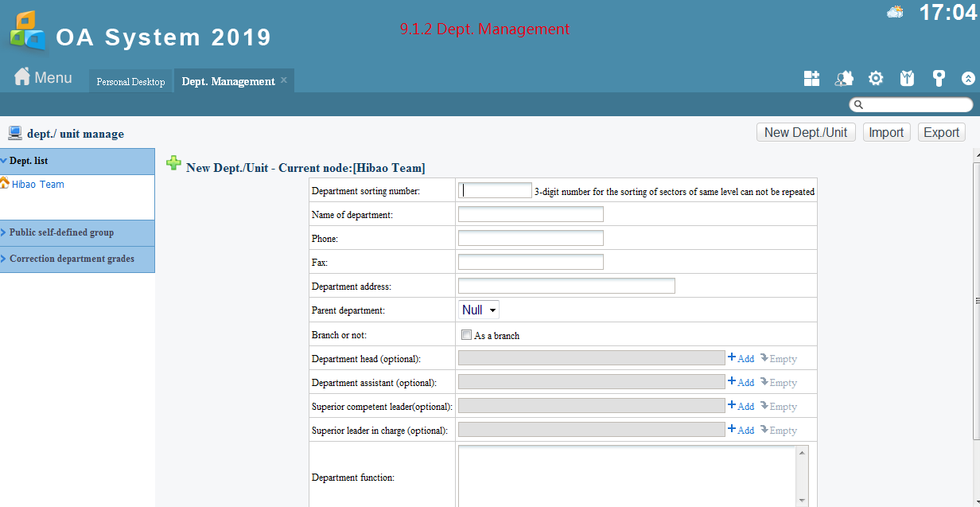Click the 'Branch or not:' label

point(339,335)
